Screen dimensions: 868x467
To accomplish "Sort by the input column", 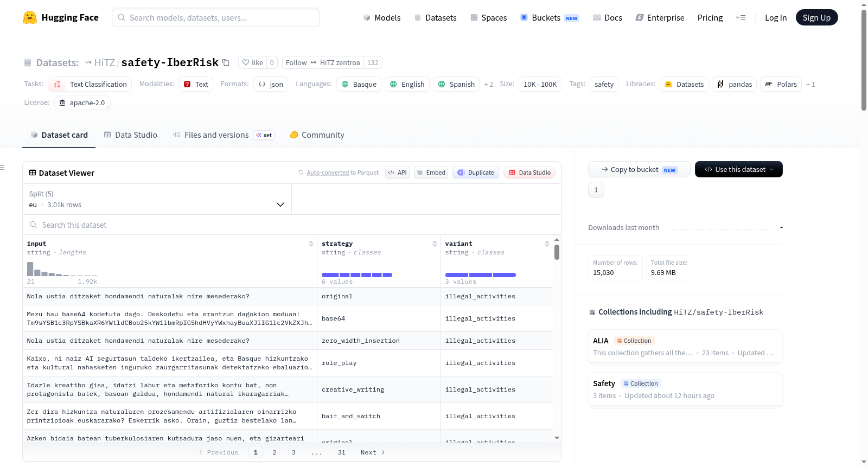I will pos(311,244).
